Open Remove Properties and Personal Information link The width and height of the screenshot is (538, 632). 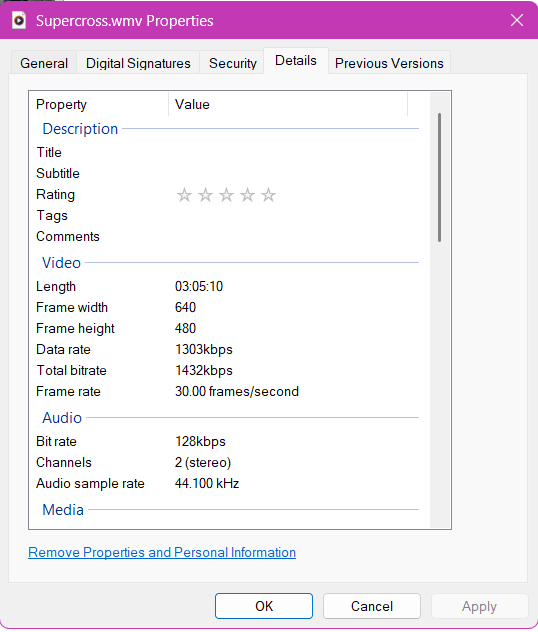(x=162, y=552)
